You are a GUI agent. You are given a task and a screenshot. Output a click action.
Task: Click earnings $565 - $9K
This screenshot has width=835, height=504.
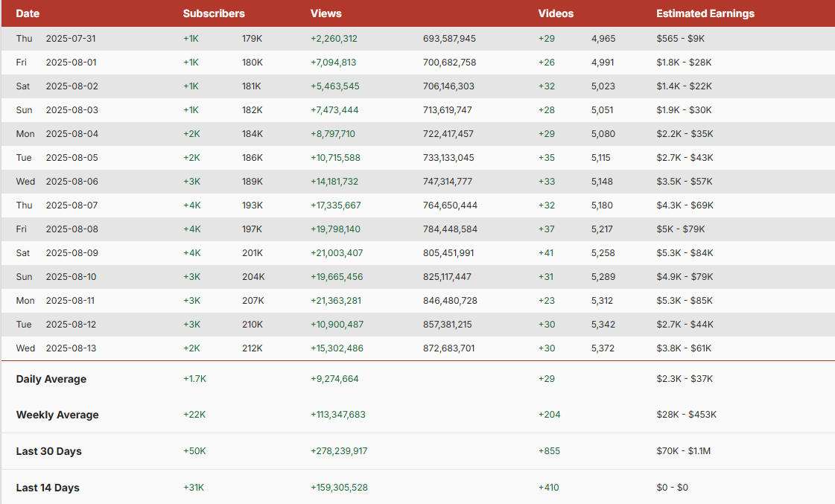681,38
